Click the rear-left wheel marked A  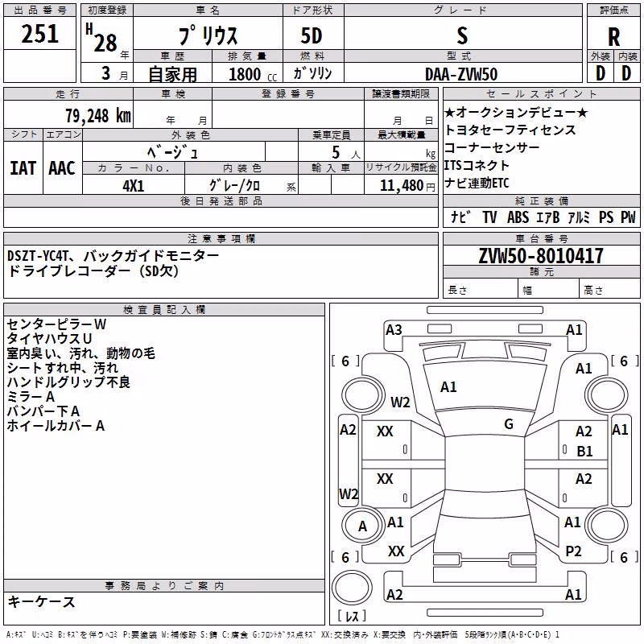pos(363,526)
